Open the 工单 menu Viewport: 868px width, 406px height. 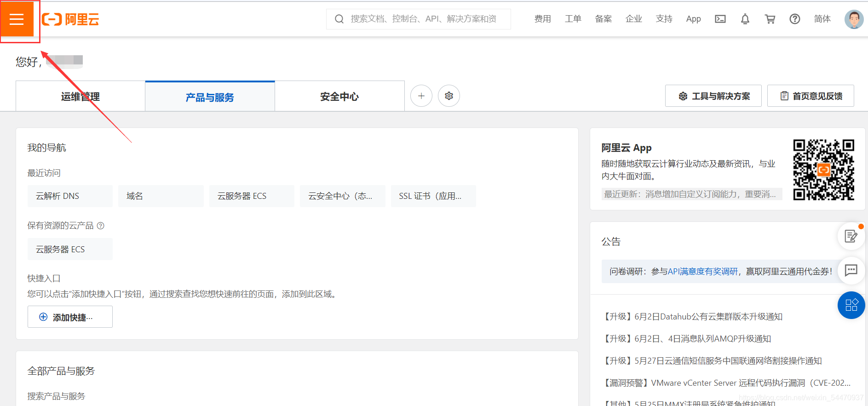tap(573, 19)
